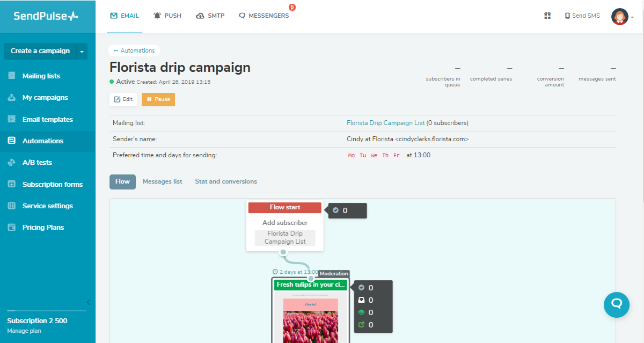Open the SMTP section
Viewport: 644px width, 343px height.
210,16
